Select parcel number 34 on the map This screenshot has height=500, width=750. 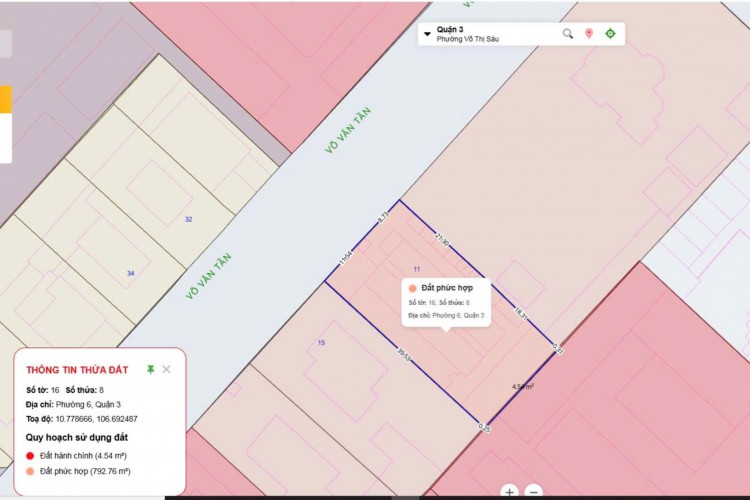[x=130, y=273]
